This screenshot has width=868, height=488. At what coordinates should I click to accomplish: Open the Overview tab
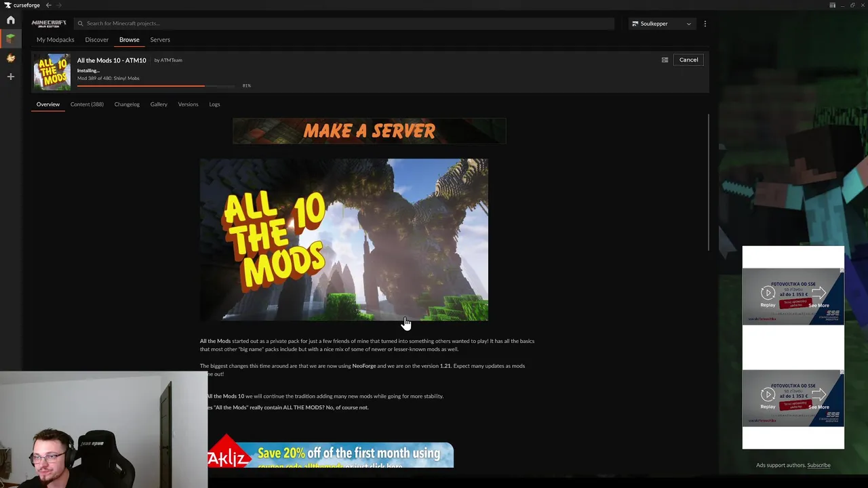coord(47,104)
